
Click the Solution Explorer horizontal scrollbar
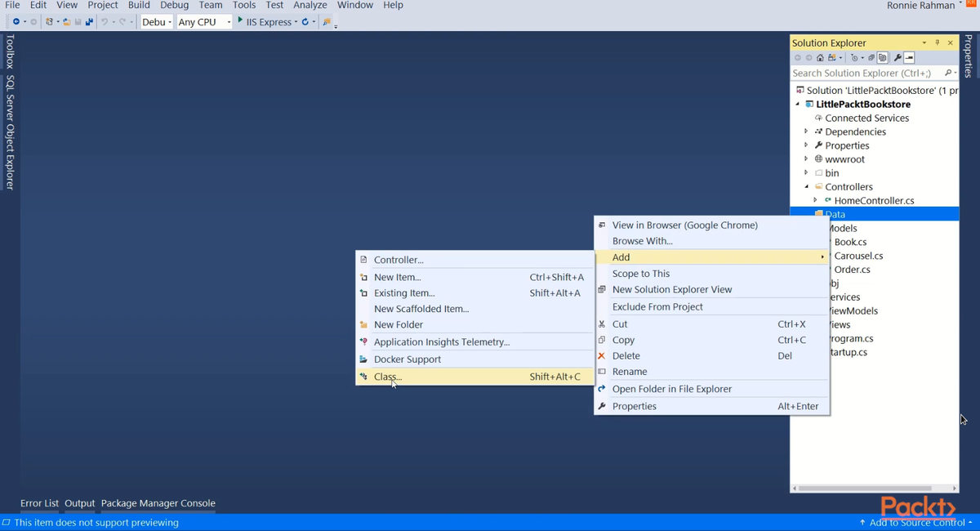874,489
